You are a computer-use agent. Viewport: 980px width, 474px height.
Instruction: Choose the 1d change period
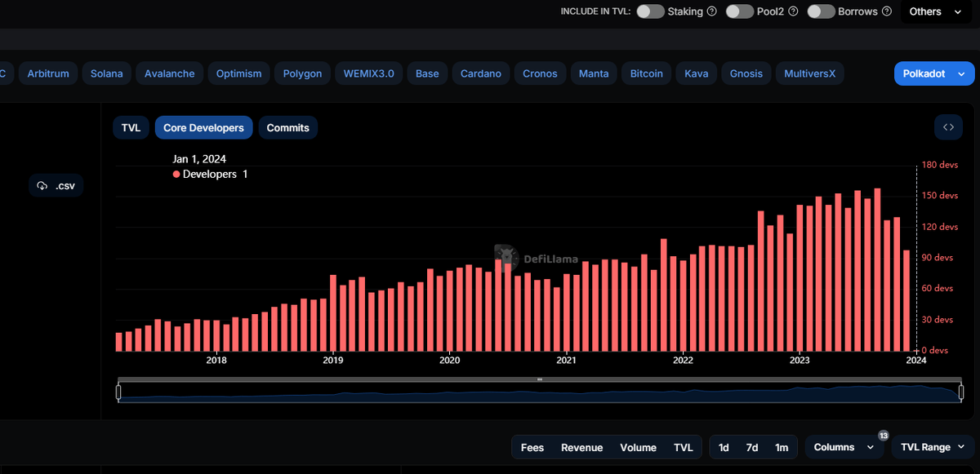pos(724,447)
